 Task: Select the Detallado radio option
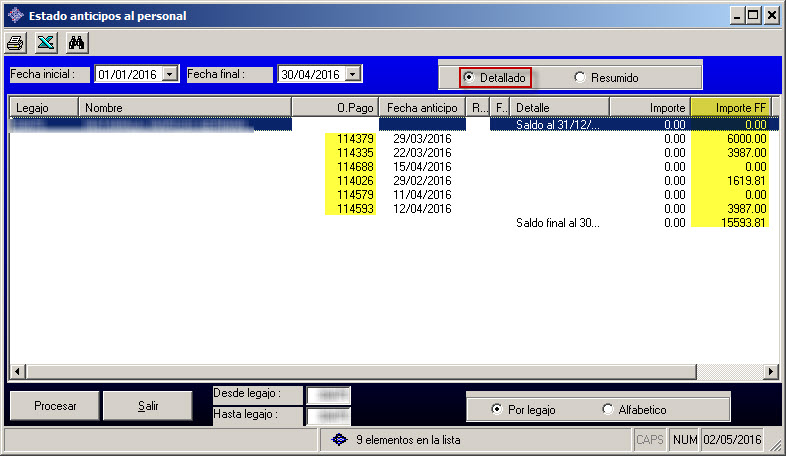coord(469,77)
